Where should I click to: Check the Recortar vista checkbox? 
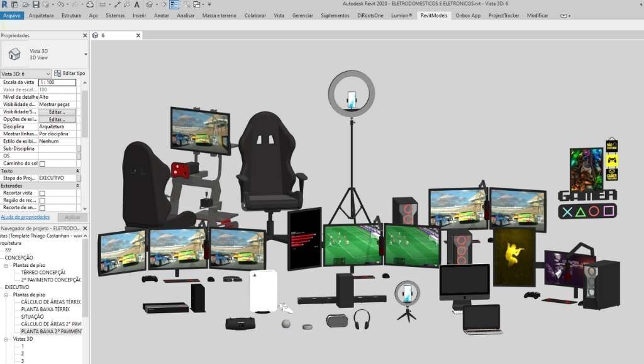[x=42, y=193]
